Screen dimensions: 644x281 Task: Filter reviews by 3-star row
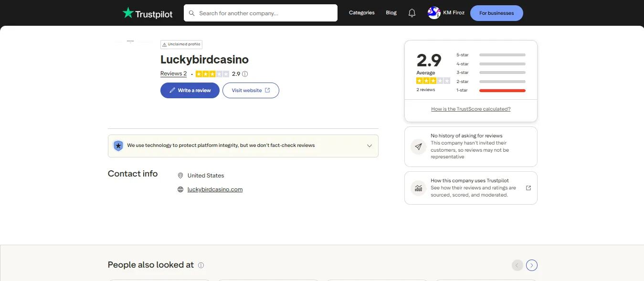[491, 73]
